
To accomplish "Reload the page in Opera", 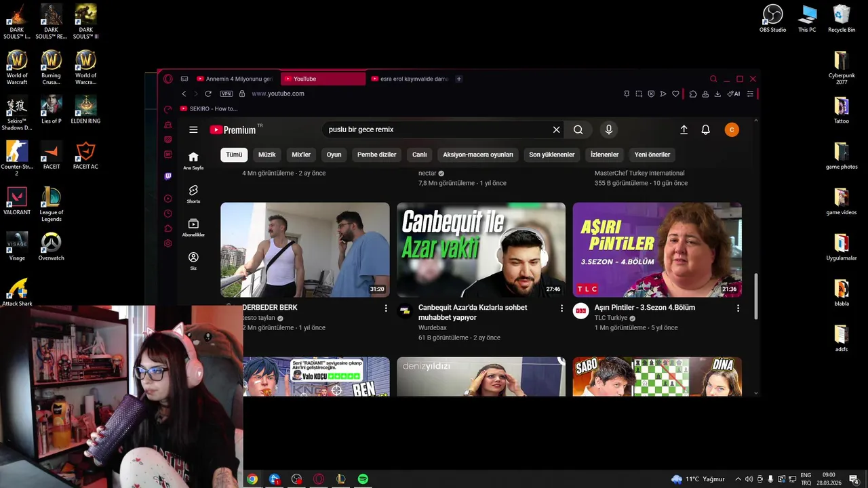I will coord(208,94).
